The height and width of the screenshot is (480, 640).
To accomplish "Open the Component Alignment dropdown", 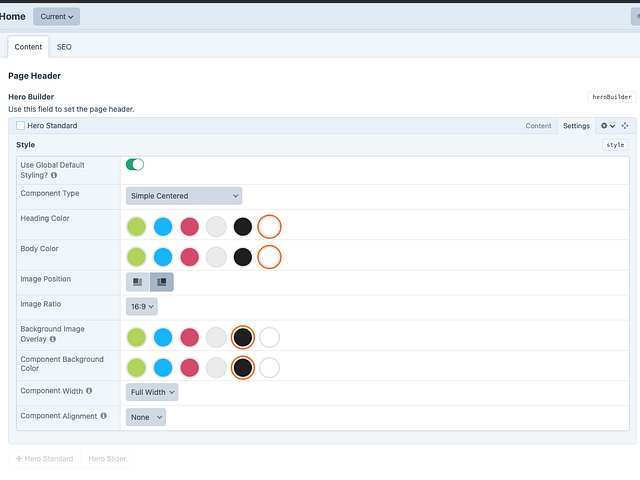I will click(x=146, y=417).
